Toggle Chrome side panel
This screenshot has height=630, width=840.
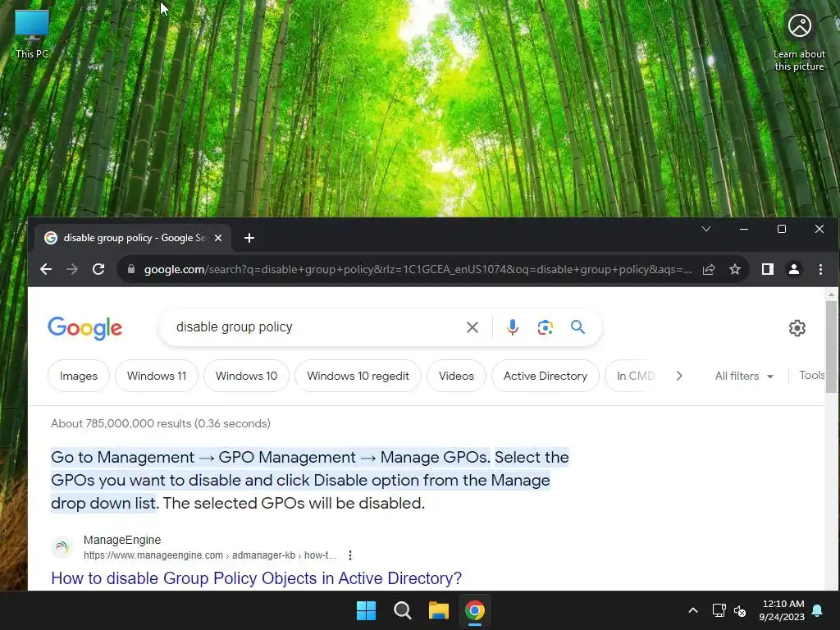768,269
